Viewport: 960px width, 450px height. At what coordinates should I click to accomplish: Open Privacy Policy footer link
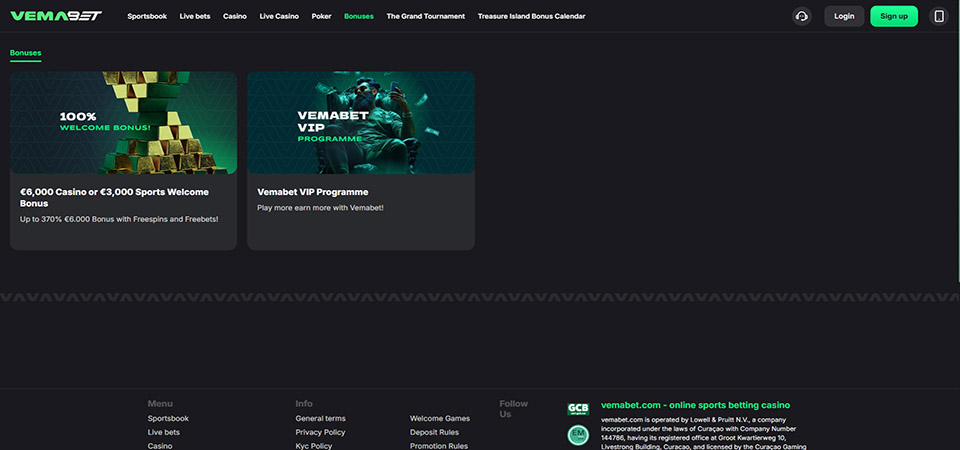pos(320,432)
